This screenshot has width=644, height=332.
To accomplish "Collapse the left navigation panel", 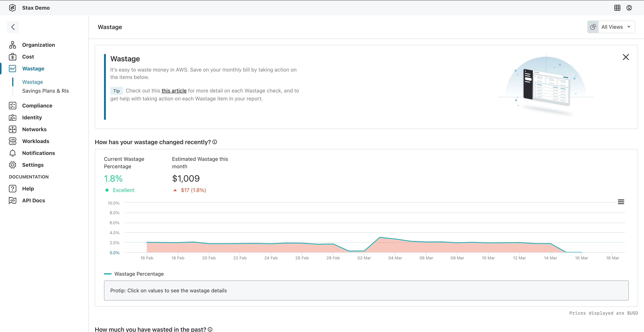I will click(x=13, y=27).
